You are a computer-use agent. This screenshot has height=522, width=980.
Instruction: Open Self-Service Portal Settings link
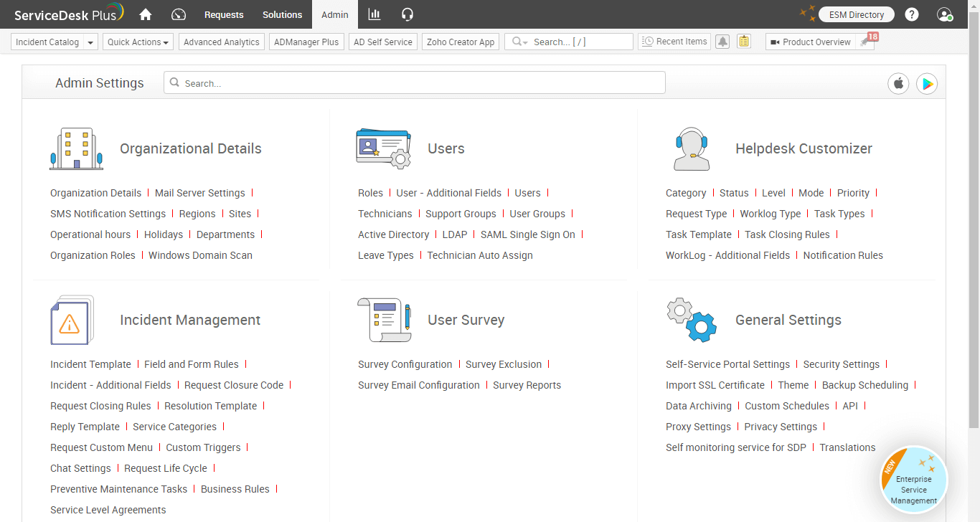coord(727,364)
